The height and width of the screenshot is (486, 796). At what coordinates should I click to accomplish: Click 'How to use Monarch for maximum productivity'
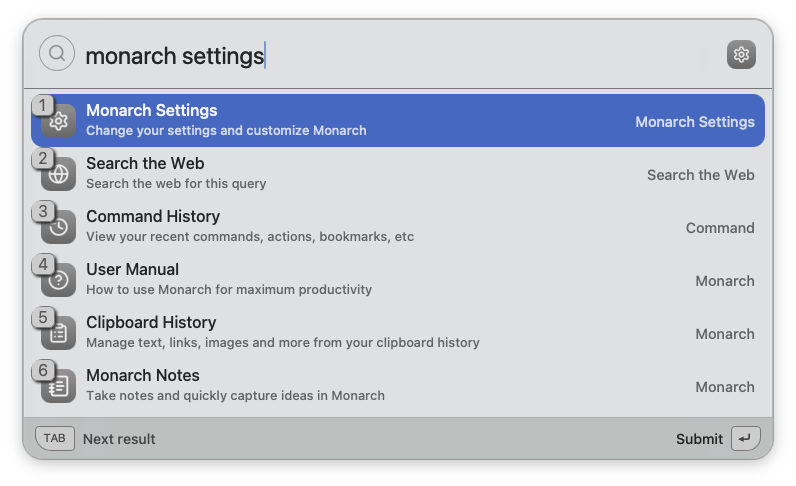point(229,289)
